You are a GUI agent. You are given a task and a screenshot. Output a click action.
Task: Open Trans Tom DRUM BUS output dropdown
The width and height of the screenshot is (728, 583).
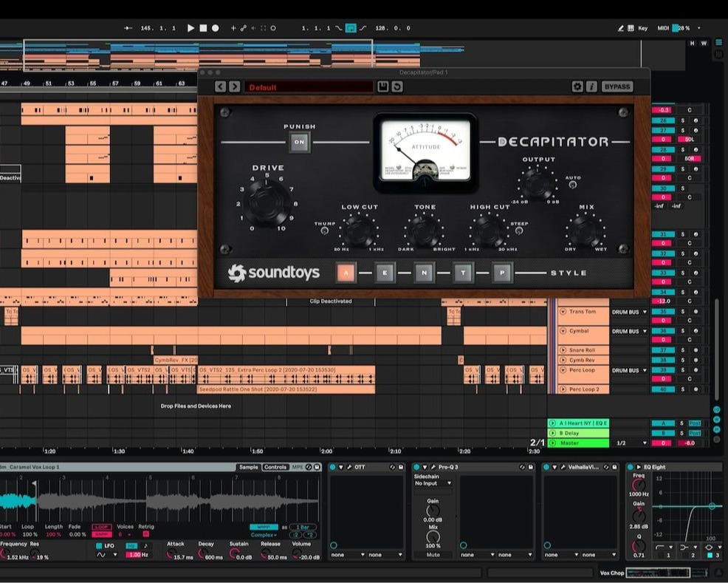click(x=629, y=312)
